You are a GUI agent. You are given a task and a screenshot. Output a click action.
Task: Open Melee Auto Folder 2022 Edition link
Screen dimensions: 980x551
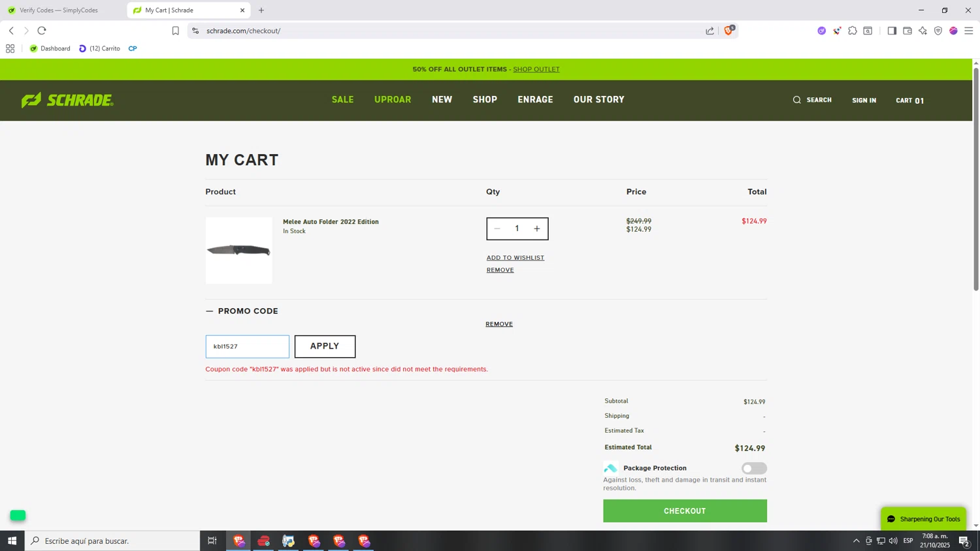pyautogui.click(x=331, y=222)
